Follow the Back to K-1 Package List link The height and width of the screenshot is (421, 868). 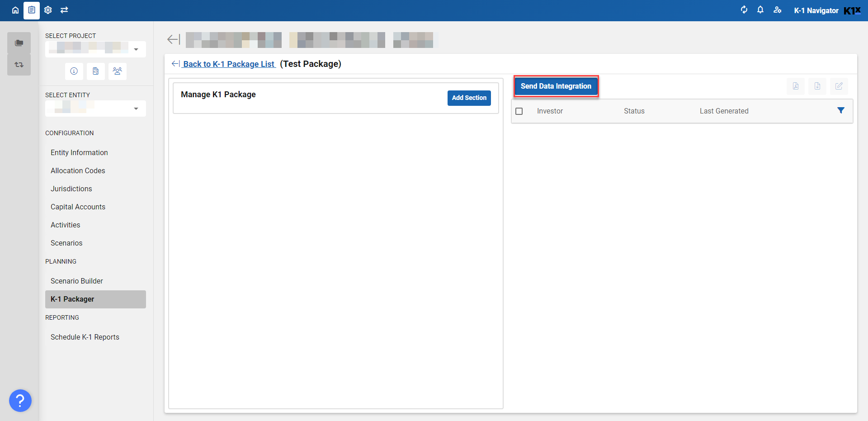pos(228,64)
